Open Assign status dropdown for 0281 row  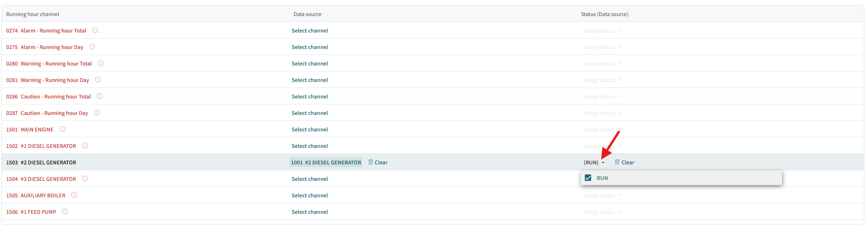(602, 80)
